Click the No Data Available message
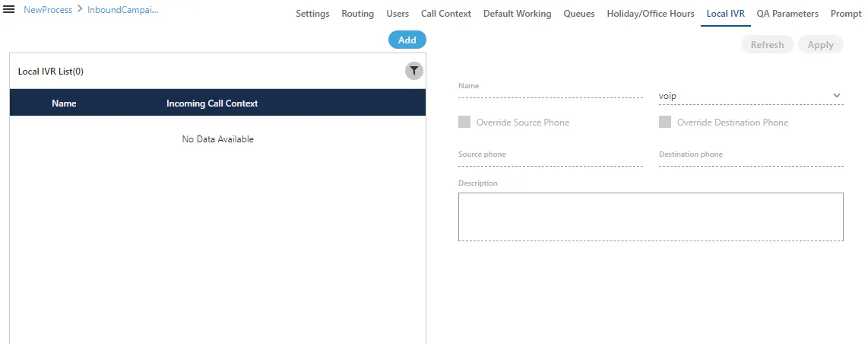The image size is (868, 344). click(x=217, y=139)
